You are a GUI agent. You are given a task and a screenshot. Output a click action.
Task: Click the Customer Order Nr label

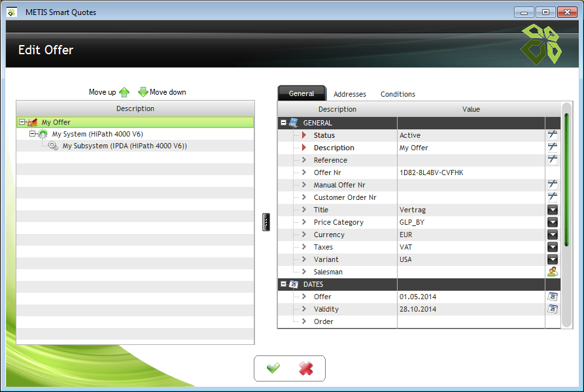[x=345, y=197]
